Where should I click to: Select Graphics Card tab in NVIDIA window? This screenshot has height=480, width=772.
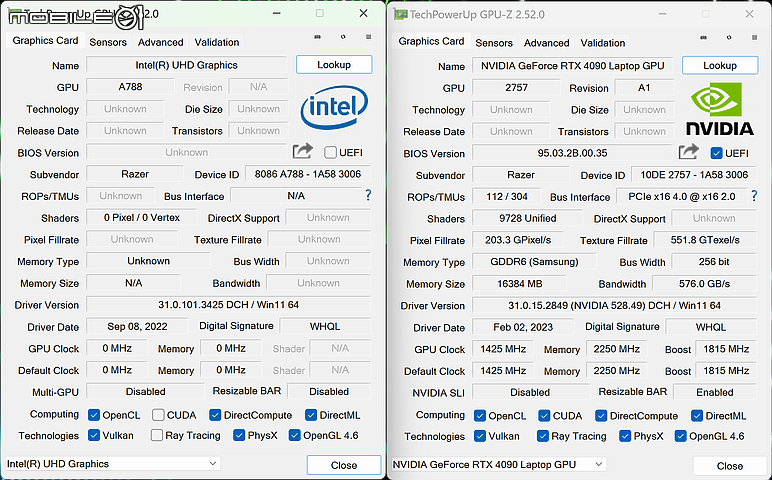[431, 42]
